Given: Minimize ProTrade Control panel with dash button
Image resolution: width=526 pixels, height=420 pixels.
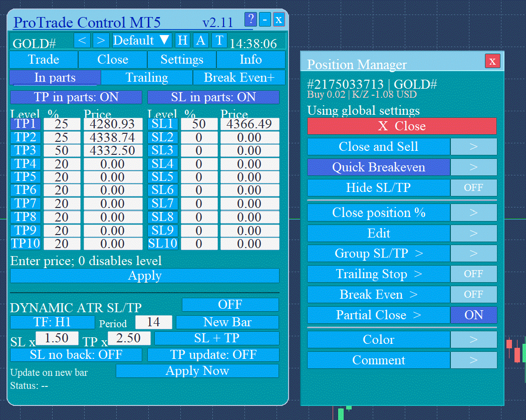Looking at the screenshot, I should (265, 20).
